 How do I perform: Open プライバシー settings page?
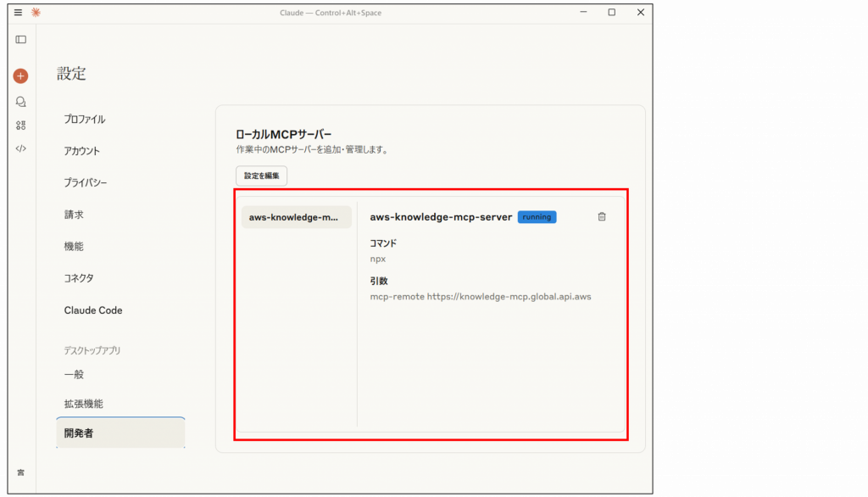pyautogui.click(x=86, y=182)
